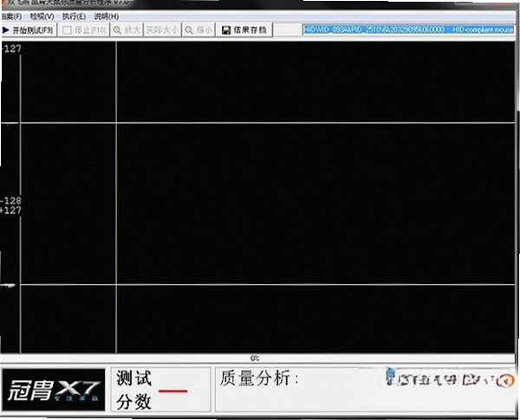
Task: Click the red score line beside 测试分数
Action: pos(172,391)
